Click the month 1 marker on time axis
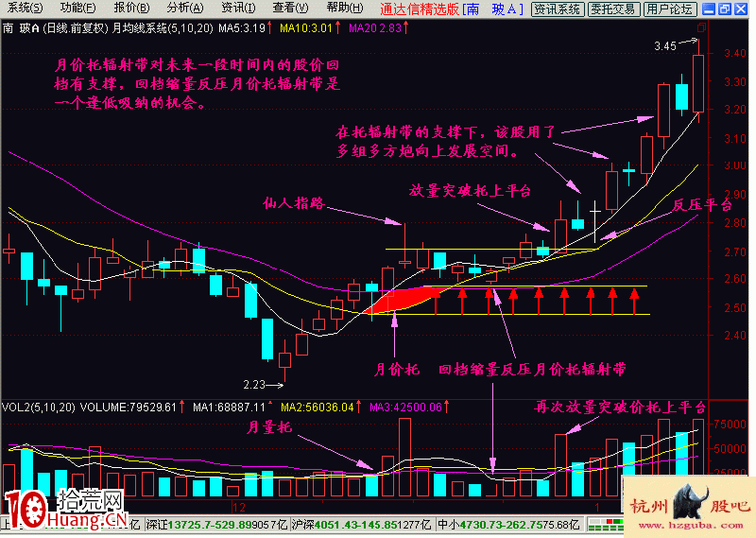756x538 pixels. tap(597, 508)
